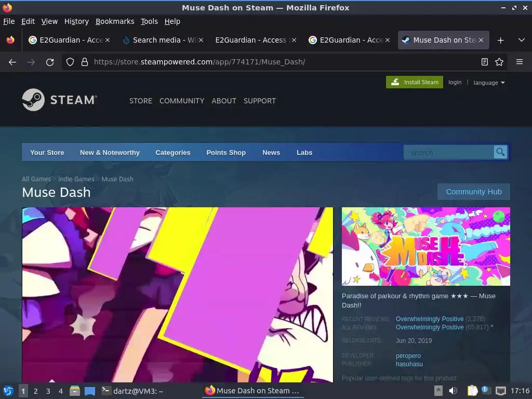The image size is (532, 399).
Task: Focus the store search input field
Action: [x=448, y=152]
